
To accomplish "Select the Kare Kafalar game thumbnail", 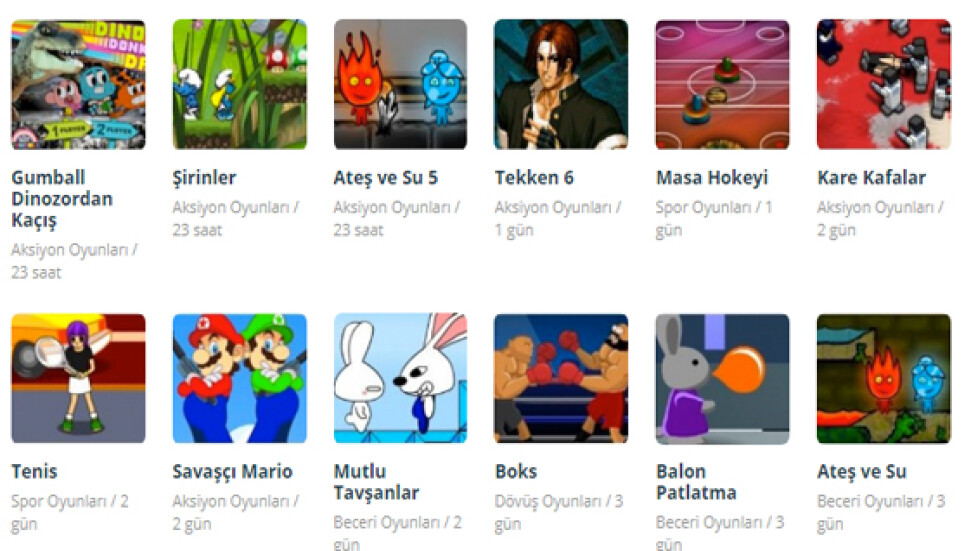I will (884, 84).
